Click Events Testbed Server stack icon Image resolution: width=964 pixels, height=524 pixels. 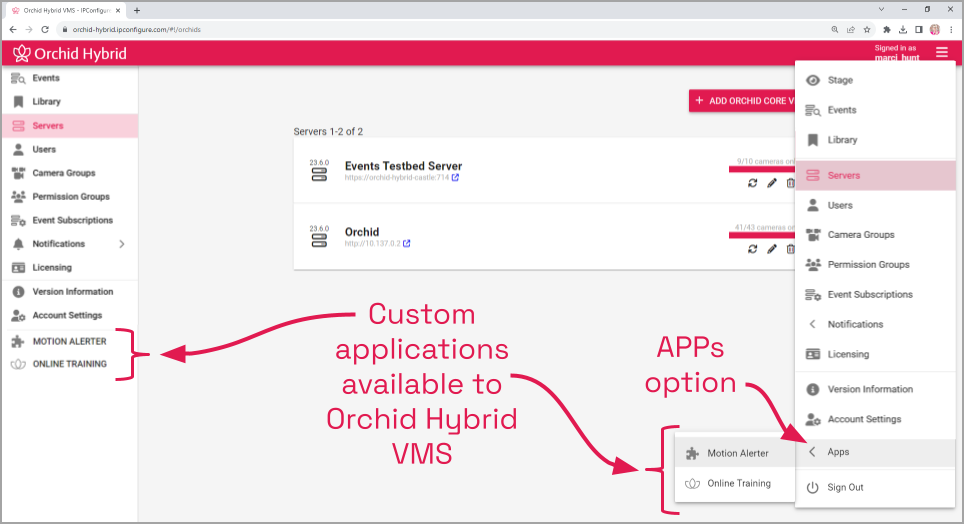pyautogui.click(x=319, y=174)
